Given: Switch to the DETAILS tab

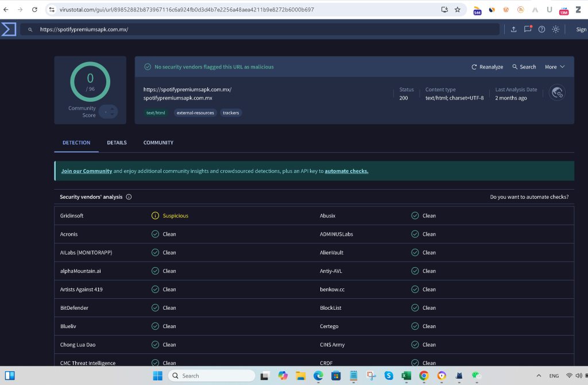Looking at the screenshot, I should click(x=117, y=143).
